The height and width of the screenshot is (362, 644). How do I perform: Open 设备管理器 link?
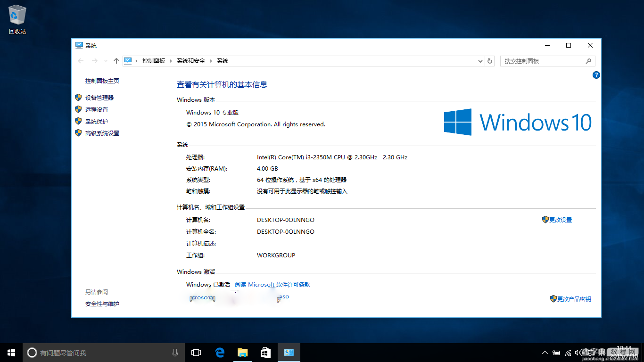point(99,98)
